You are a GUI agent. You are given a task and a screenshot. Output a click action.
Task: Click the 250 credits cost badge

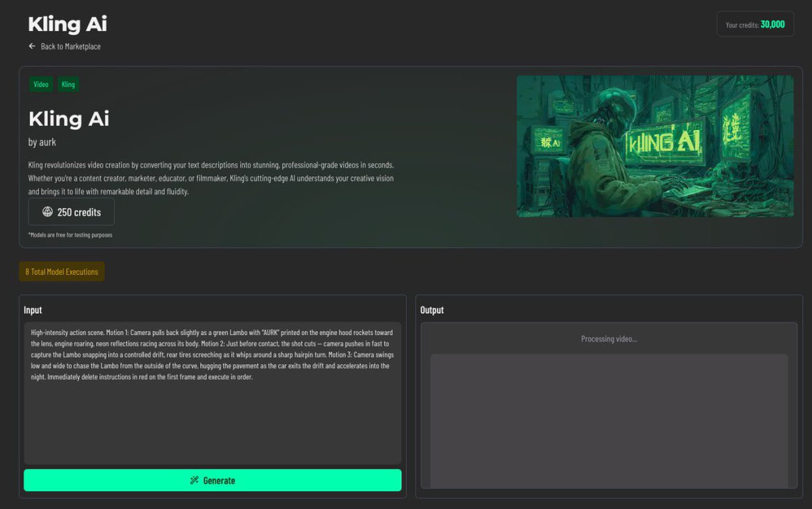71,211
